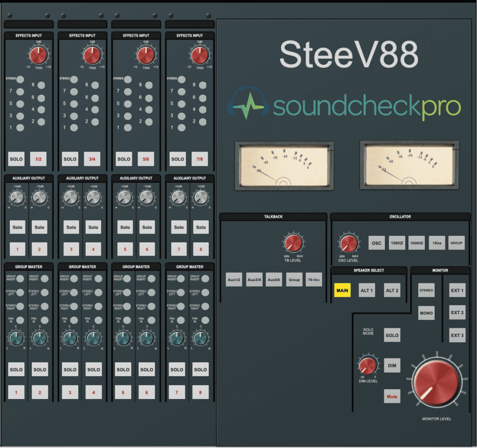This screenshot has width=477, height=448.
Task: Toggle routing button 5 above the 3/4 button
Action: (74, 104)
